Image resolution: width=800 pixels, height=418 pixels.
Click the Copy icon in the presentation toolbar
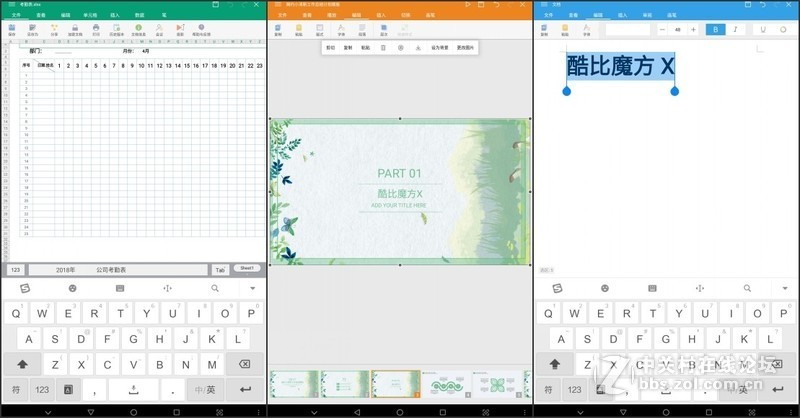click(278, 30)
